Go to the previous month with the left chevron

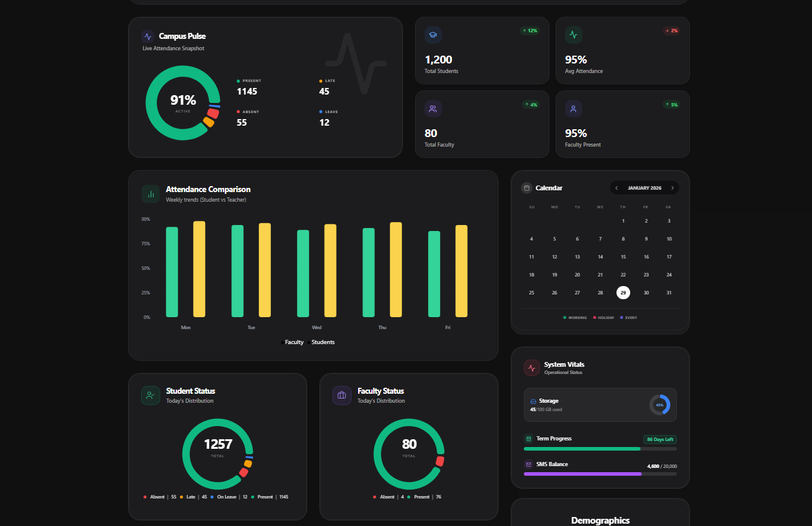tap(616, 187)
